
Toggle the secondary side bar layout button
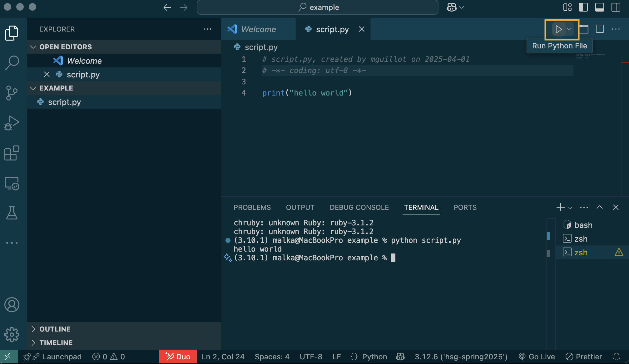pyautogui.click(x=616, y=7)
